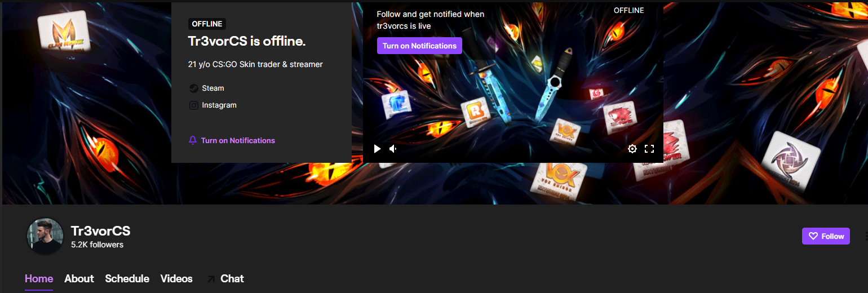868x293 pixels.
Task: Click Turn on Notifications bell link
Action: (232, 140)
